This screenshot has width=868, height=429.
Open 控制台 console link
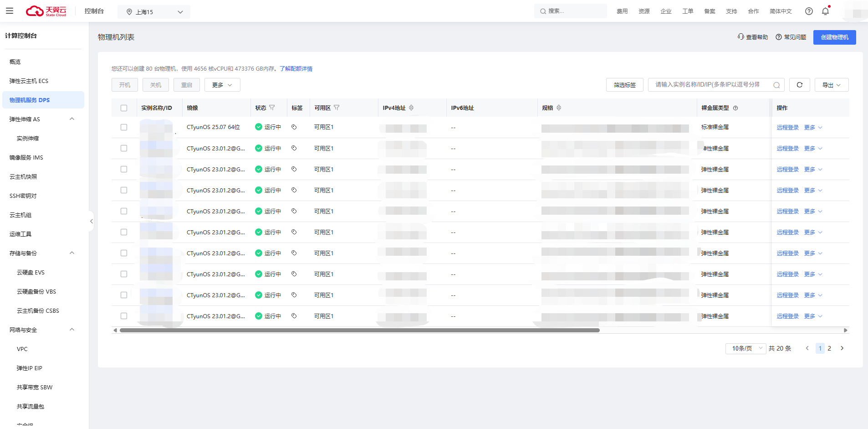pyautogui.click(x=94, y=11)
